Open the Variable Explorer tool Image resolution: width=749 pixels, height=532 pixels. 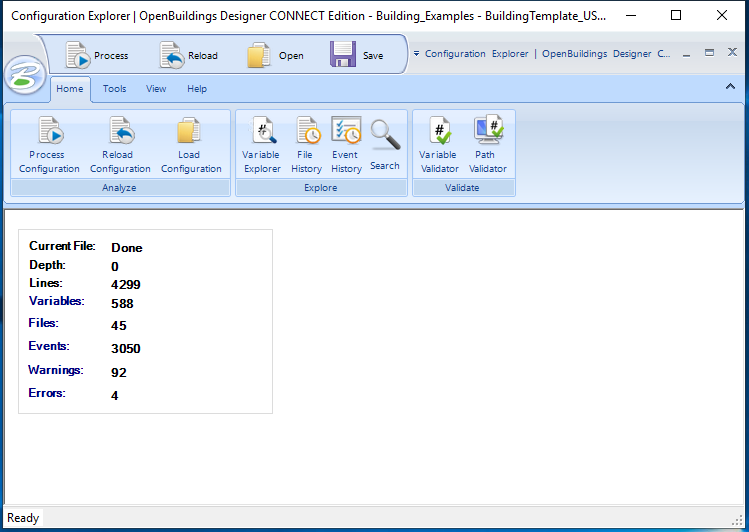coord(261,145)
